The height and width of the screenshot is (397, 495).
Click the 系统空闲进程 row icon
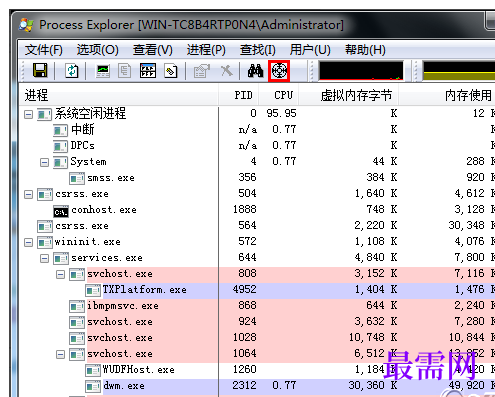(45, 114)
